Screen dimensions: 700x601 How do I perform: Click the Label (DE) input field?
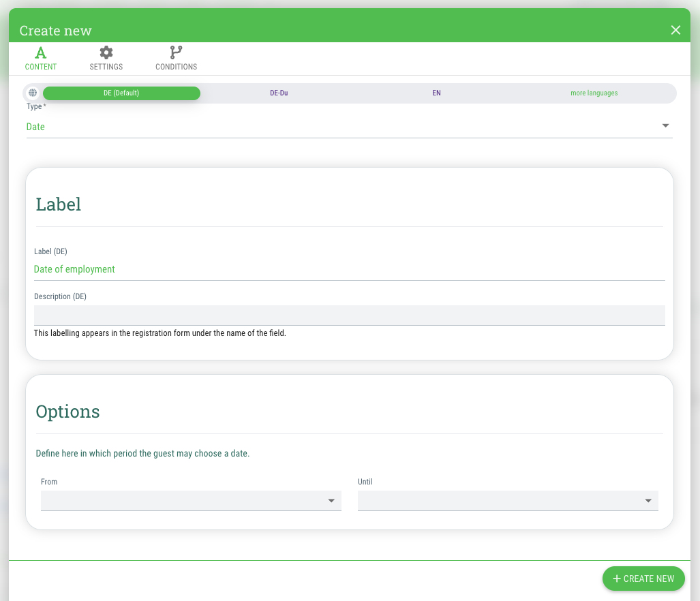pos(349,269)
